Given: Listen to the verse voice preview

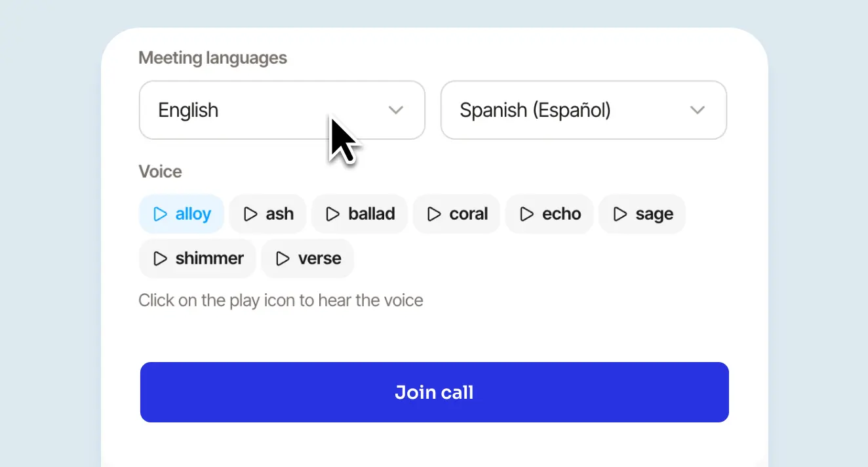Looking at the screenshot, I should click(x=282, y=258).
